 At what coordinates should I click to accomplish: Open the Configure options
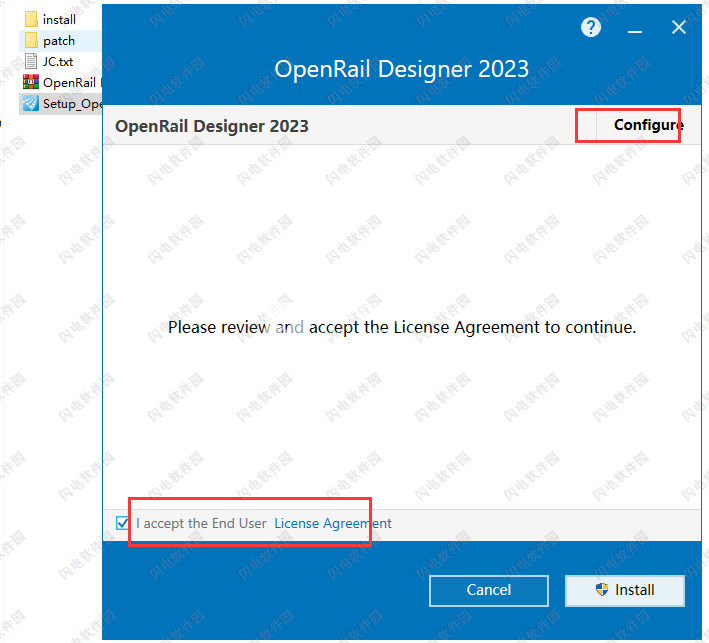[x=648, y=125]
